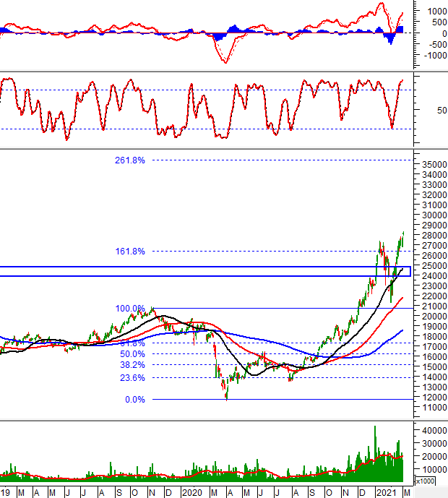The width and height of the screenshot is (448, 498).
Task: Click the 21000 price axis label
Action: pos(431,307)
